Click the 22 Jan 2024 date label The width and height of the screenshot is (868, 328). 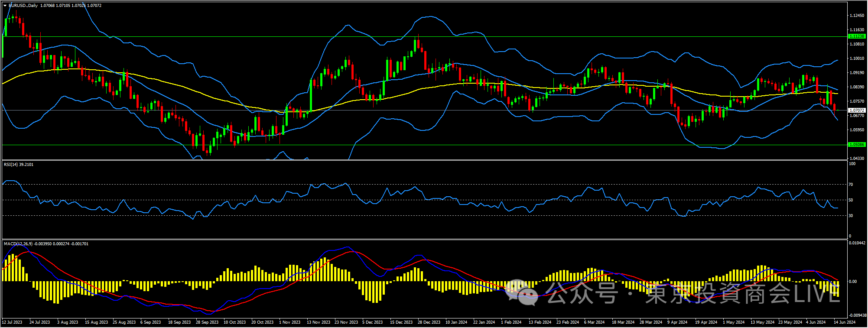pos(484,322)
